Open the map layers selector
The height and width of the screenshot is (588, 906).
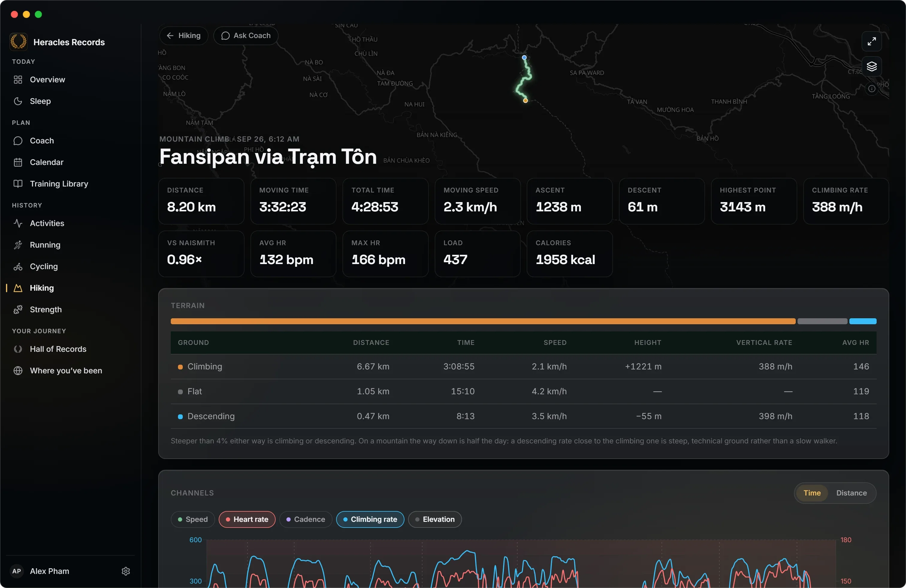[x=872, y=66]
